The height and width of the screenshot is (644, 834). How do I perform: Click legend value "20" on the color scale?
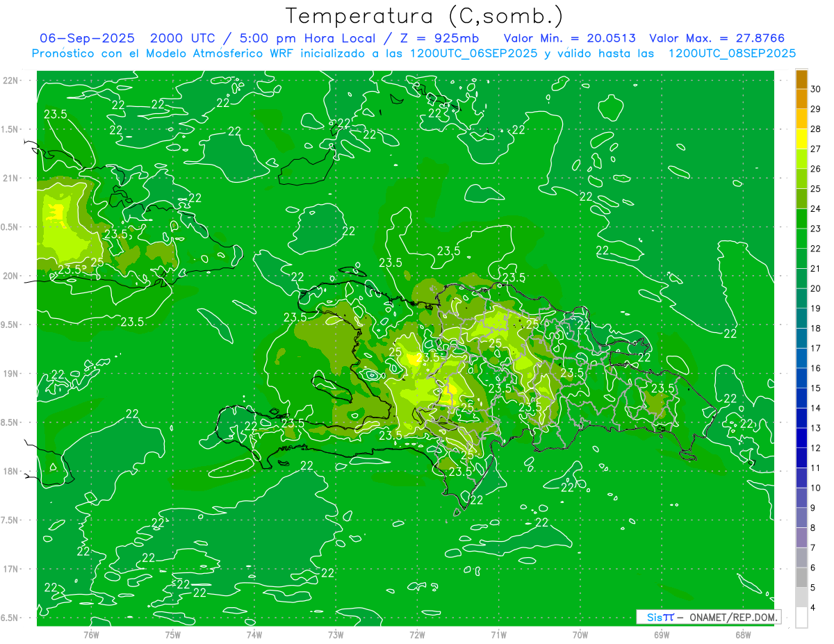816,288
